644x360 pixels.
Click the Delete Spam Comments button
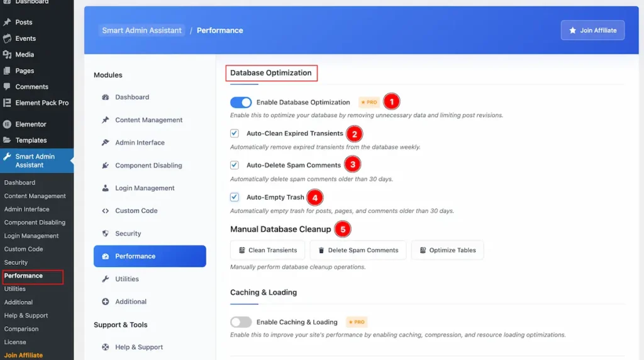click(x=358, y=250)
